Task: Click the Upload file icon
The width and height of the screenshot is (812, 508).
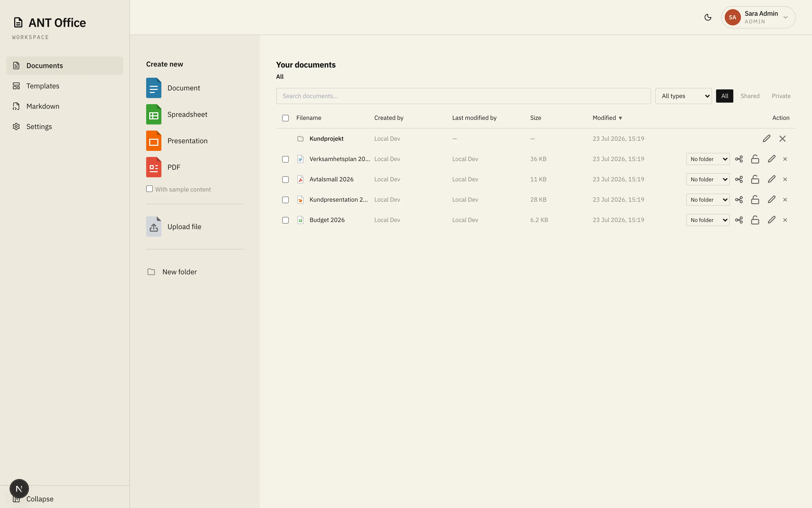Action: pos(154,227)
